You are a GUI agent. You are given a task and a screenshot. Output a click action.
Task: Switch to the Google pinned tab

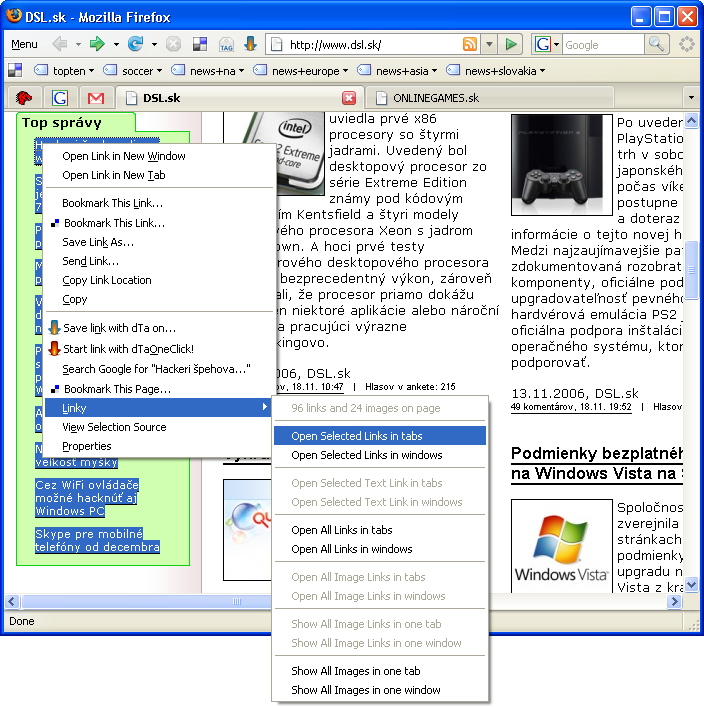point(60,98)
